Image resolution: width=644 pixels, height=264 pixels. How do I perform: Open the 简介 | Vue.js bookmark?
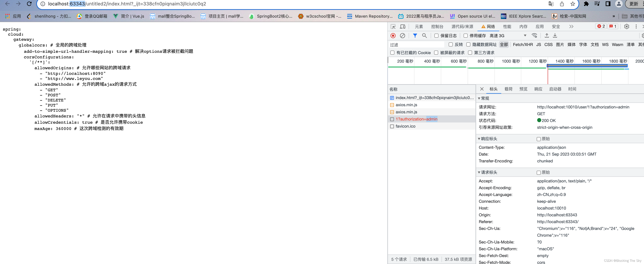click(x=129, y=16)
